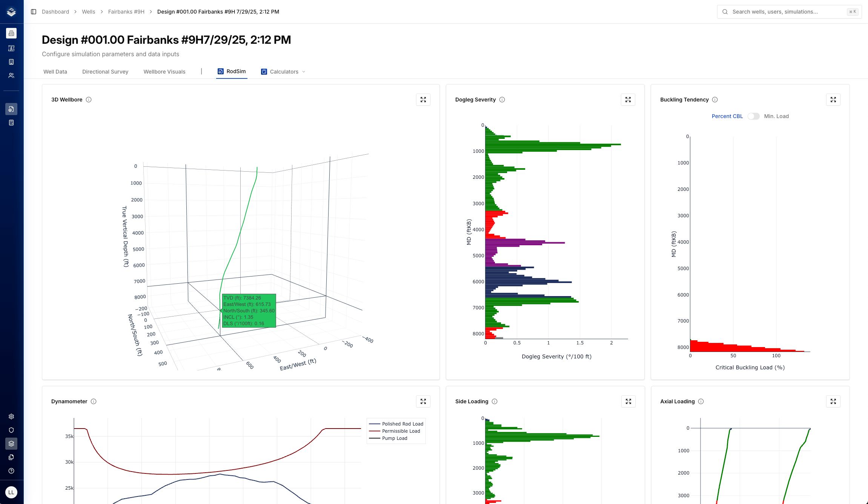
Task: Select the building icon in the sidebar
Action: coord(11,61)
